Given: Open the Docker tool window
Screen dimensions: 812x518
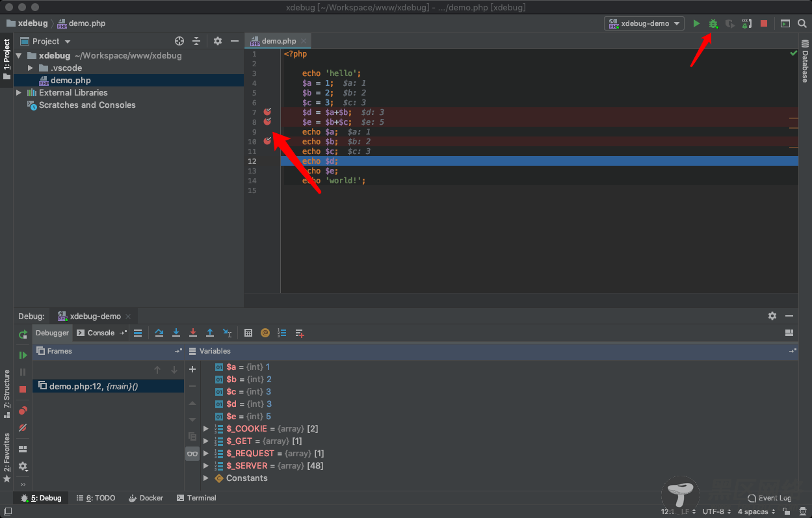Looking at the screenshot, I should pyautogui.click(x=146, y=499).
